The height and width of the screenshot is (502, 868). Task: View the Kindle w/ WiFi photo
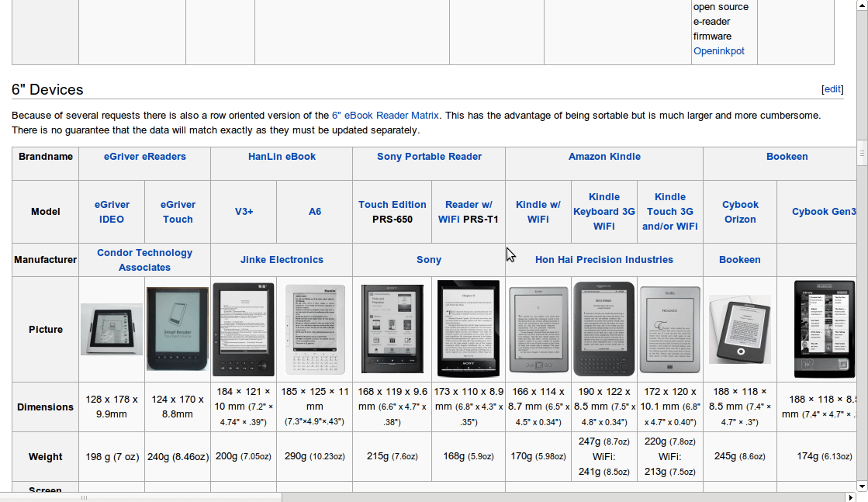[x=538, y=329]
